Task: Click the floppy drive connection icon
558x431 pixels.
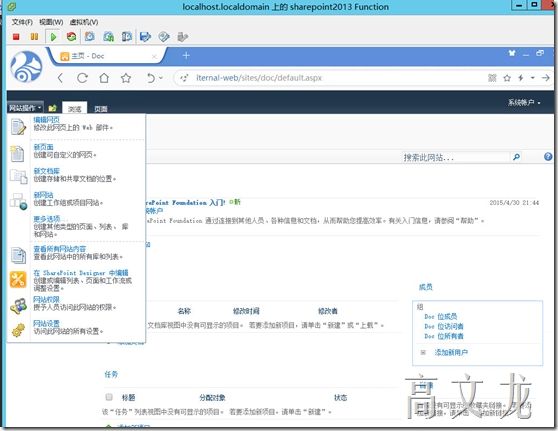Action: [x=145, y=37]
